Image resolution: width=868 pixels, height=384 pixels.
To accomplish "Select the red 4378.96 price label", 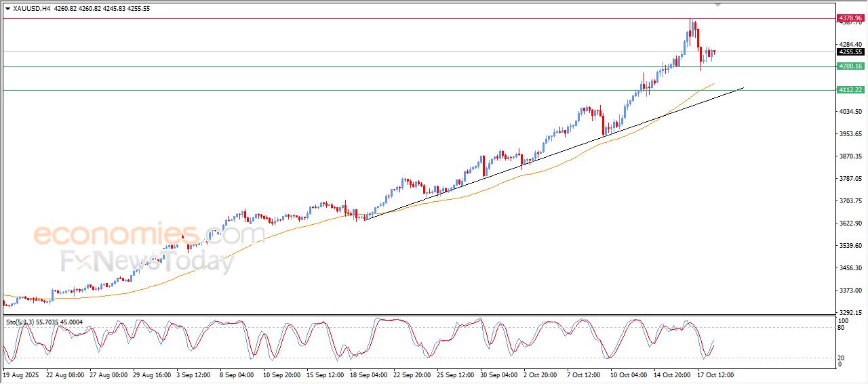I will pyautogui.click(x=850, y=18).
